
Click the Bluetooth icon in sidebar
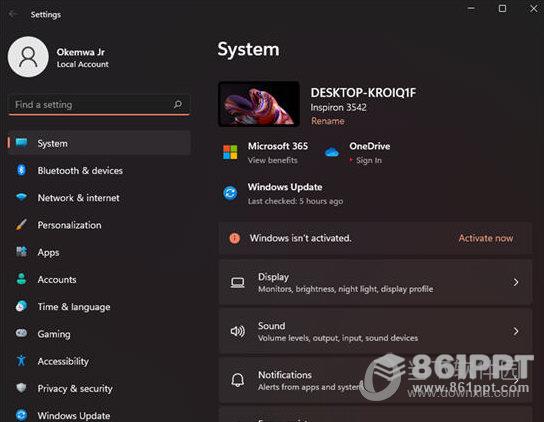point(22,170)
